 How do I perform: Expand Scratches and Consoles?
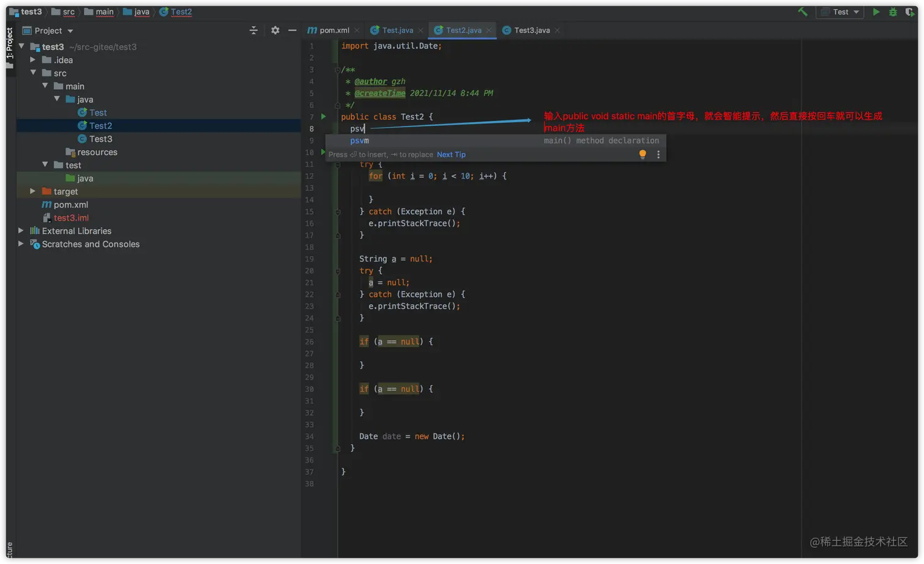click(21, 244)
